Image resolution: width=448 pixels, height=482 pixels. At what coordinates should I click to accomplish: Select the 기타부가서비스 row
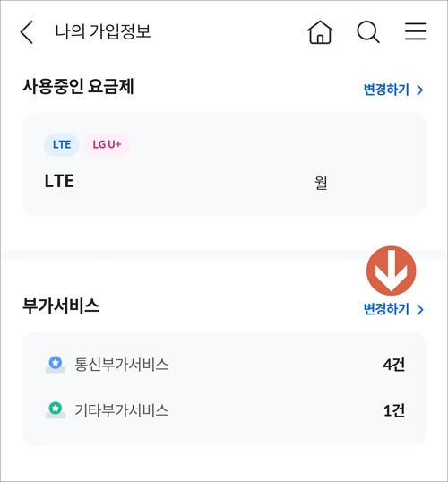pos(225,410)
